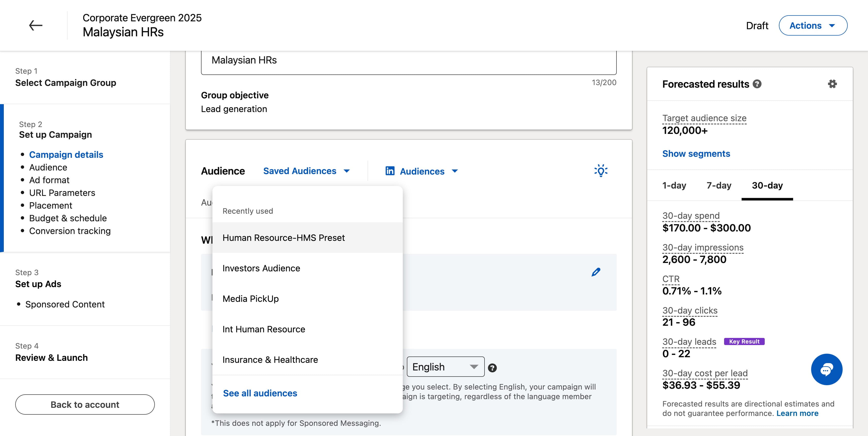The image size is (868, 436).
Task: Choose the Media PickUp saved audience
Action: tap(307, 299)
